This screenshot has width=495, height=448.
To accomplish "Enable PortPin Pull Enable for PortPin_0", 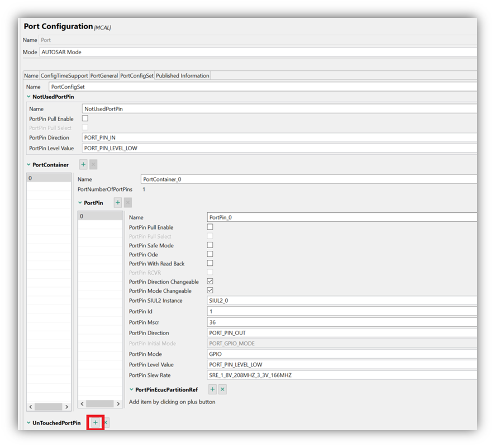I will coord(210,227).
